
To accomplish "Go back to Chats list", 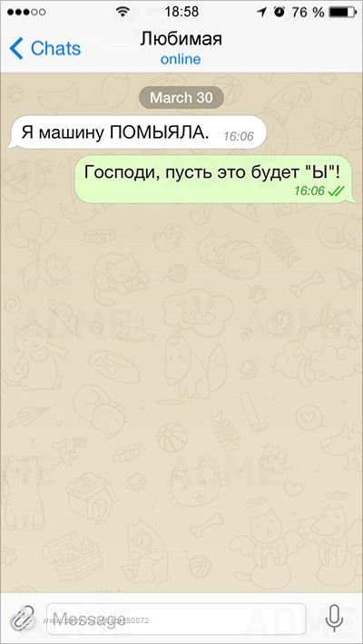I will click(45, 48).
